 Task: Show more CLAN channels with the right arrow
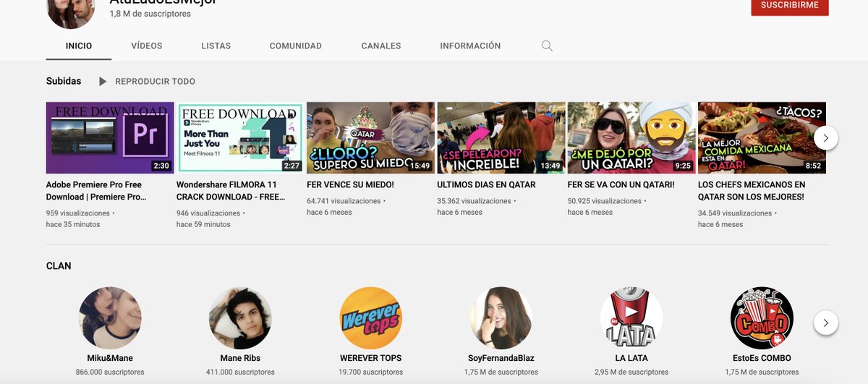(x=826, y=323)
